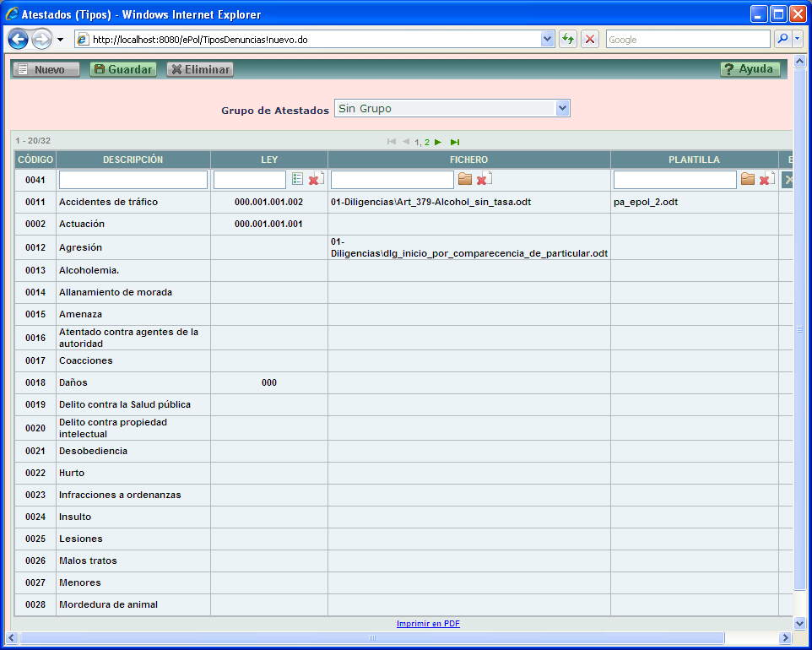
Task: Click Eliminar to delete the record
Action: pyautogui.click(x=200, y=69)
